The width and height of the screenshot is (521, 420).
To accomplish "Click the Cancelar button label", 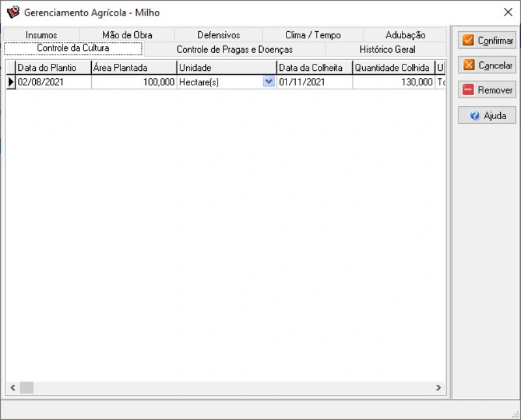I will (496, 66).
